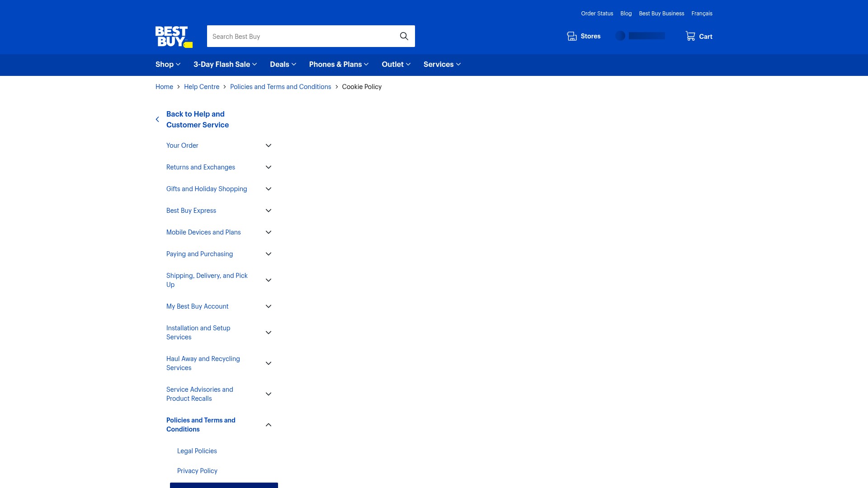Open the Shop menu
The height and width of the screenshot is (488, 868).
tap(168, 65)
